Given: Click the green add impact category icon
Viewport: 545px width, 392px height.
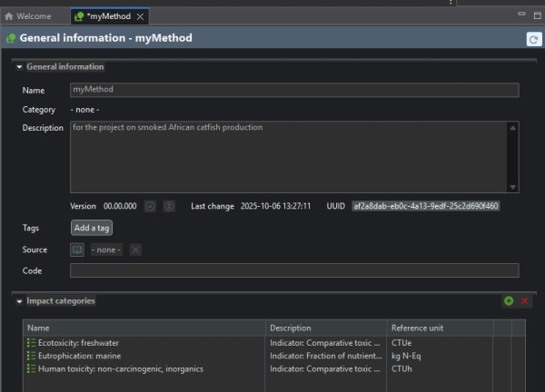Looking at the screenshot, I should pos(509,300).
